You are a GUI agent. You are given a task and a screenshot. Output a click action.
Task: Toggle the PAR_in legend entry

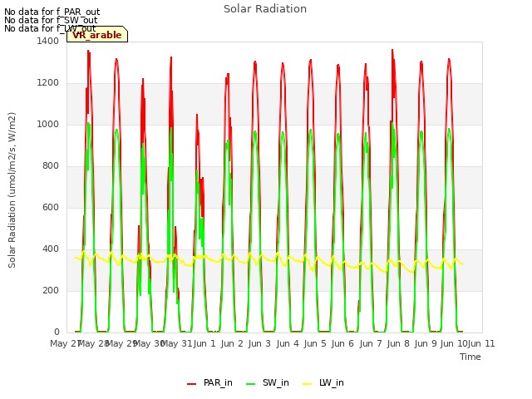[209, 382]
